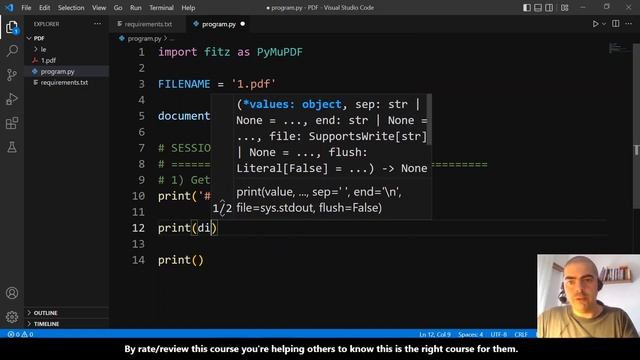
Task: Click inside print(di) on line 12
Action: [x=204, y=228]
